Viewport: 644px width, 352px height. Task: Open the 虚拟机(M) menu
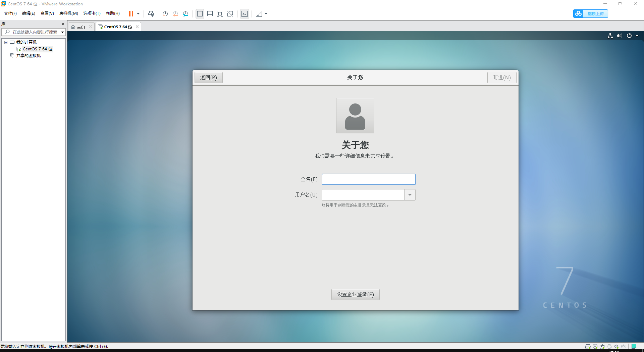(69, 13)
